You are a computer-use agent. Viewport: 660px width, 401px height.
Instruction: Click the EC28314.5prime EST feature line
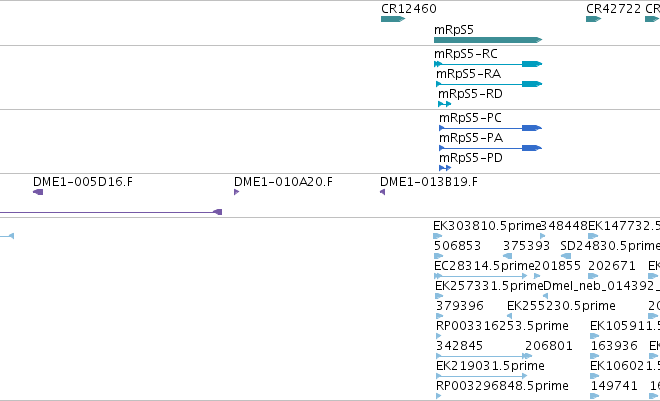(x=481, y=276)
